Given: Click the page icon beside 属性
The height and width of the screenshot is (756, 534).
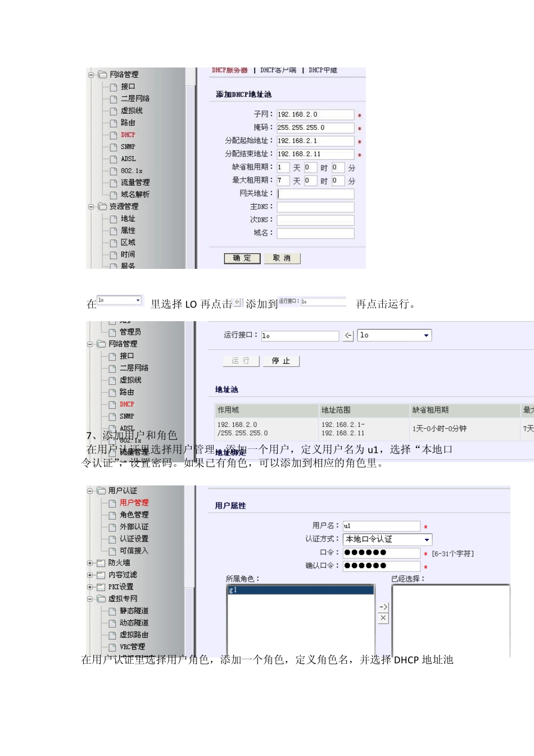Looking at the screenshot, I should point(114,231).
